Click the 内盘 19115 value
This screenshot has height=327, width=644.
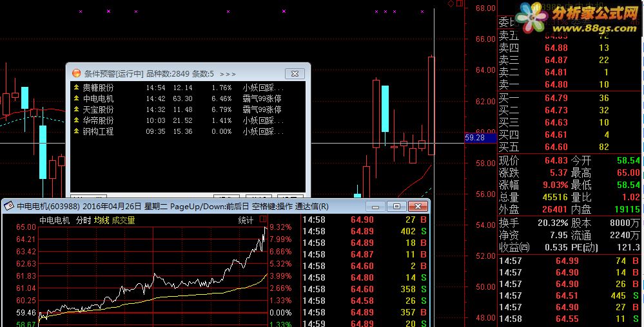coord(627,210)
